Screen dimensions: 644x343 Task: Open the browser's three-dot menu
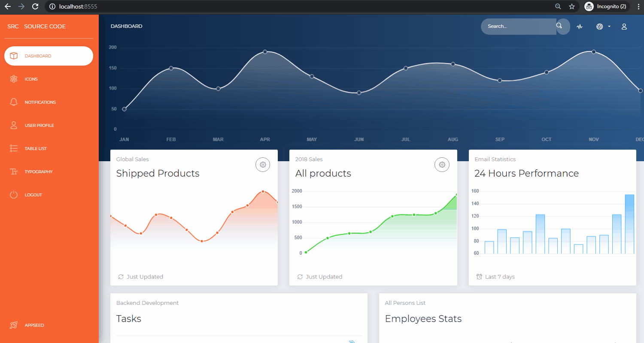pyautogui.click(x=638, y=6)
